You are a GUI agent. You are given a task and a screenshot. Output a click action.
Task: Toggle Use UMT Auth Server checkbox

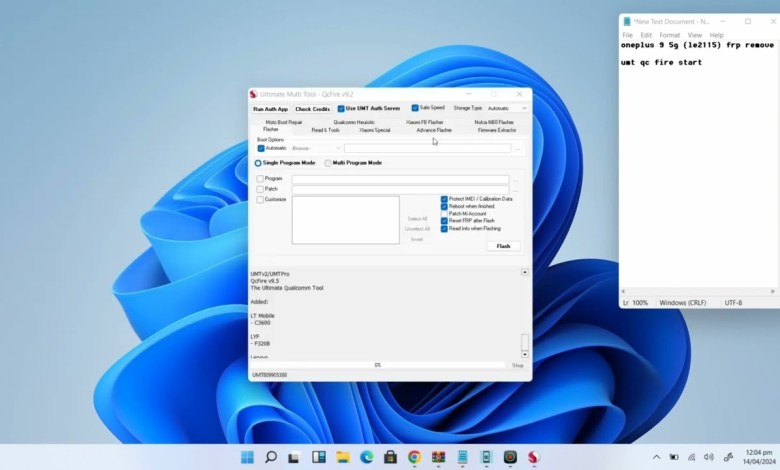(x=341, y=108)
